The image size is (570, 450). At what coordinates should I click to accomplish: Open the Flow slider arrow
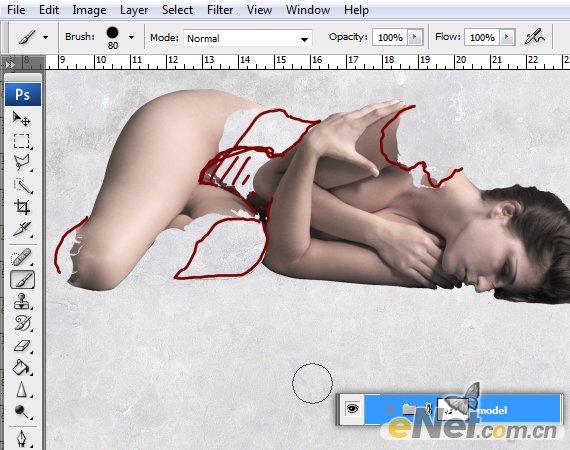(507, 37)
